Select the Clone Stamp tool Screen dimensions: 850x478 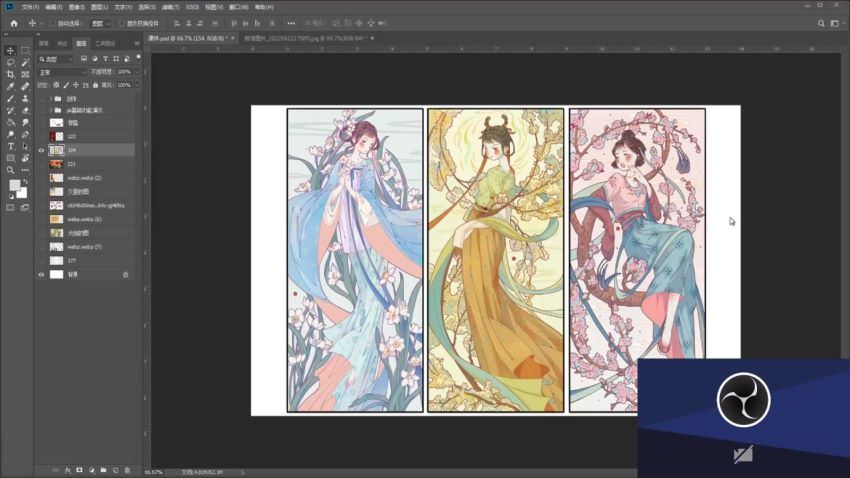(25, 99)
